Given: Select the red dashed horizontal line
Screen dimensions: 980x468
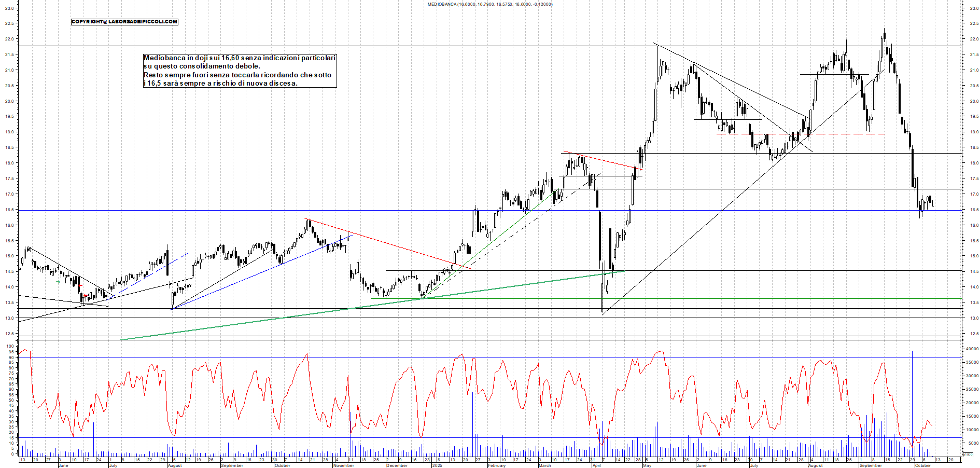Looking at the screenshot, I should [x=830, y=134].
